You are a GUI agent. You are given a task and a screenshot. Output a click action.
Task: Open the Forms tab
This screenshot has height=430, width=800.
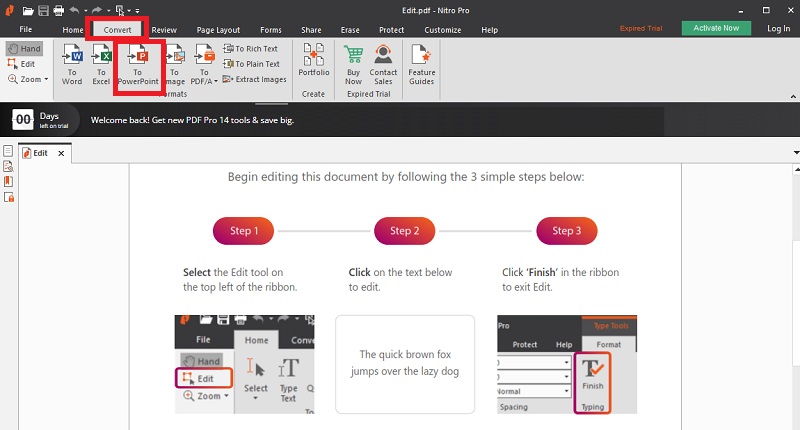coord(270,30)
